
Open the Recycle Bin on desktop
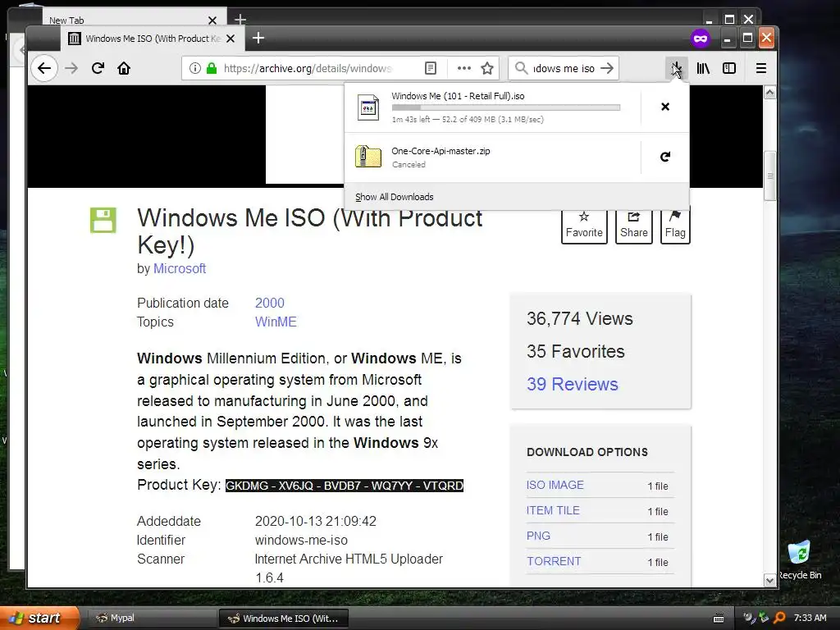(x=799, y=559)
